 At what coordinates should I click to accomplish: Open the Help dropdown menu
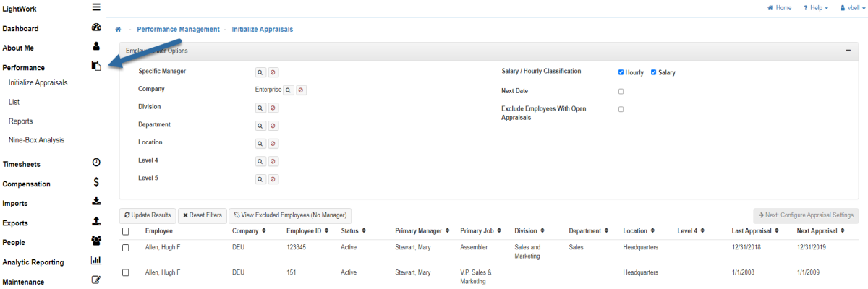[x=816, y=8]
